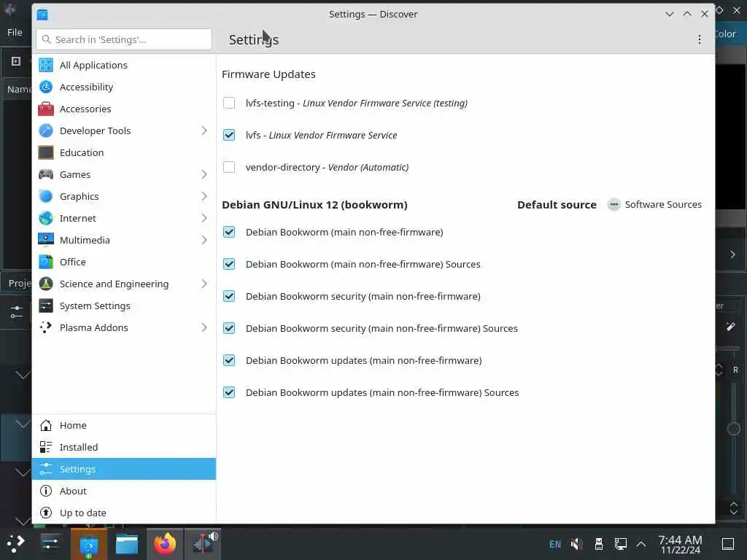Choose the Education blackboard icon
Image resolution: width=747 pixels, height=560 pixels.
pyautogui.click(x=46, y=153)
